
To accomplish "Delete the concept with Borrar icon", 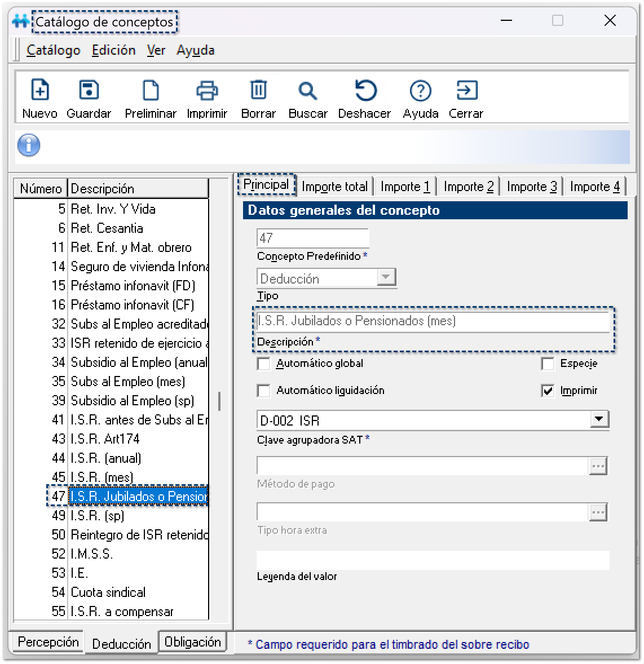I will tap(258, 91).
